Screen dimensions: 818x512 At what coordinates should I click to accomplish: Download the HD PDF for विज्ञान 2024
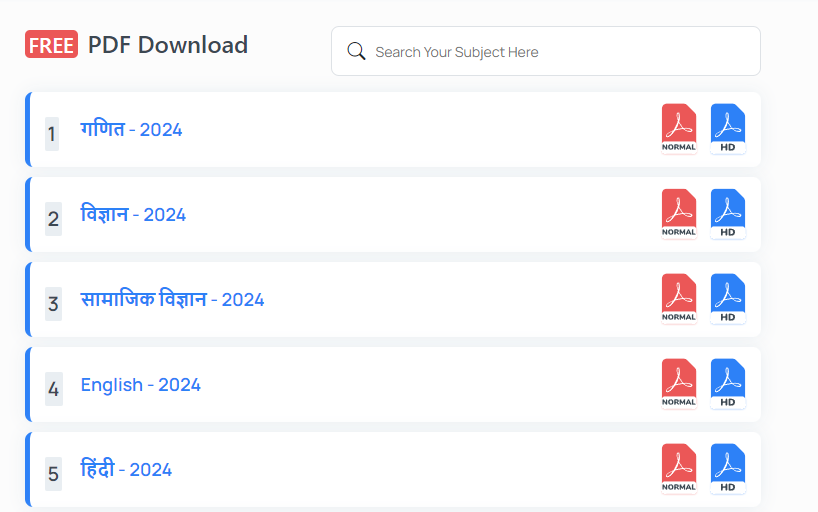[728, 214]
